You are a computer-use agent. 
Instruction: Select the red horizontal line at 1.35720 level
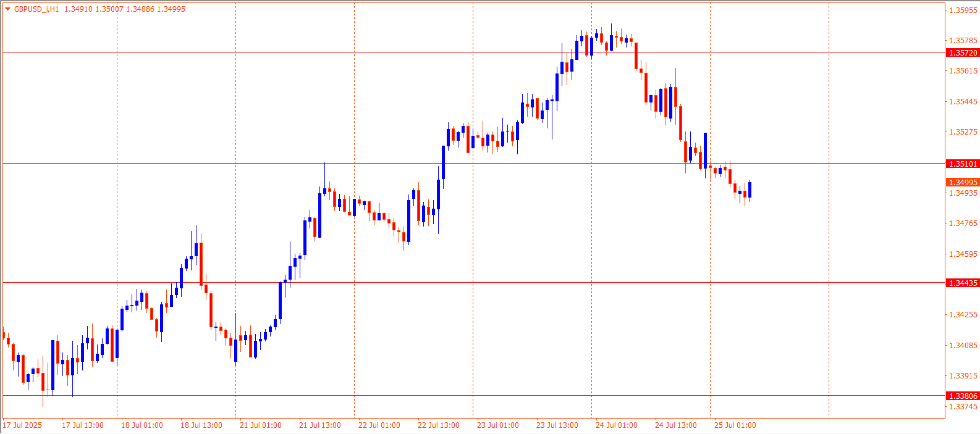[473, 52]
